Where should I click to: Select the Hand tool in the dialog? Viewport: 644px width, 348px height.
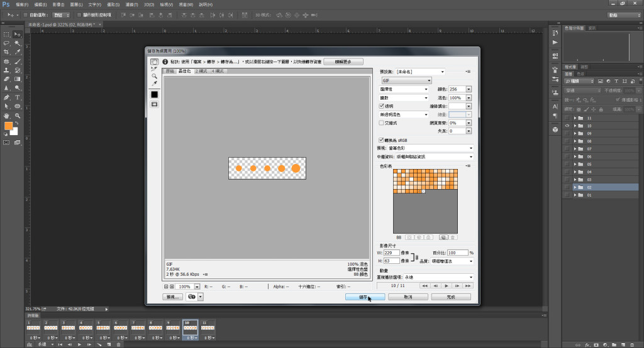(x=154, y=62)
